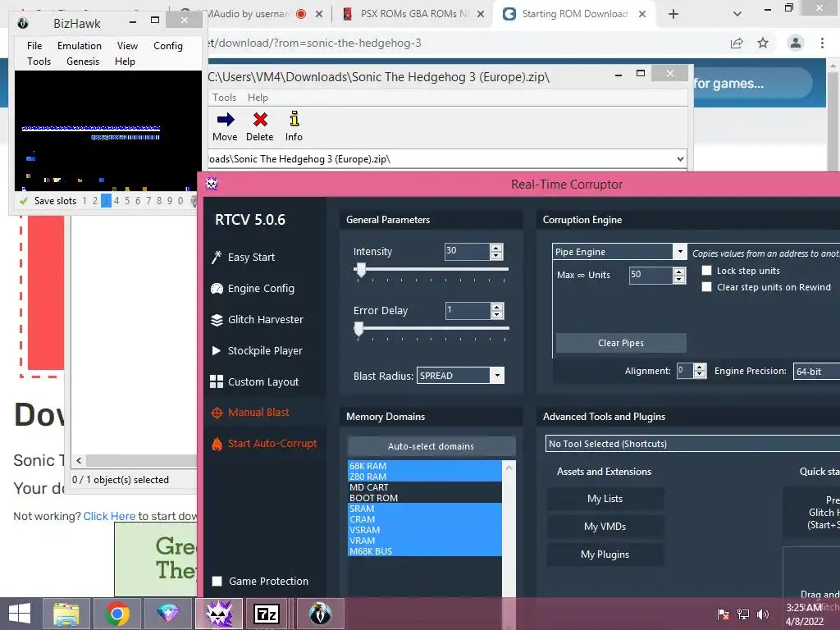Image resolution: width=840 pixels, height=630 pixels.
Task: Click the 'Click Here' download link
Action: (x=109, y=516)
